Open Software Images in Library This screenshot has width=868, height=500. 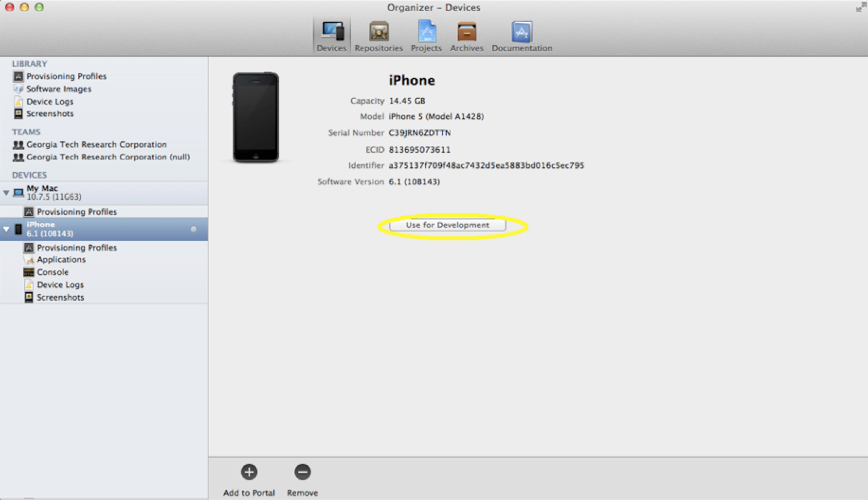[59, 89]
